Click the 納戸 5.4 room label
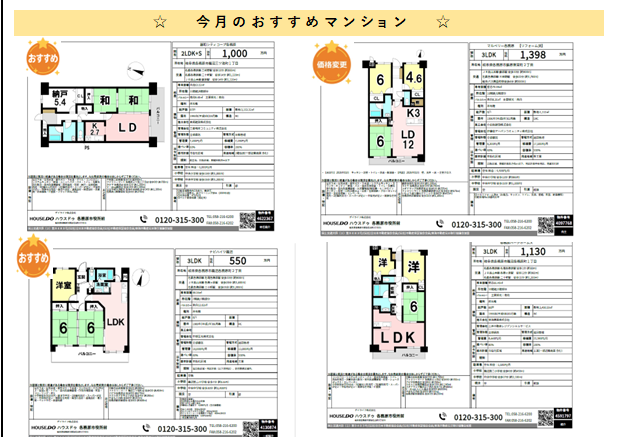This screenshot has height=437, width=617. click(60, 98)
